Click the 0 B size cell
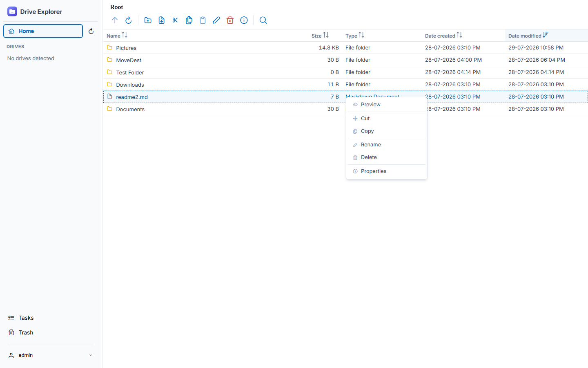The width and height of the screenshot is (588, 368). (x=335, y=72)
